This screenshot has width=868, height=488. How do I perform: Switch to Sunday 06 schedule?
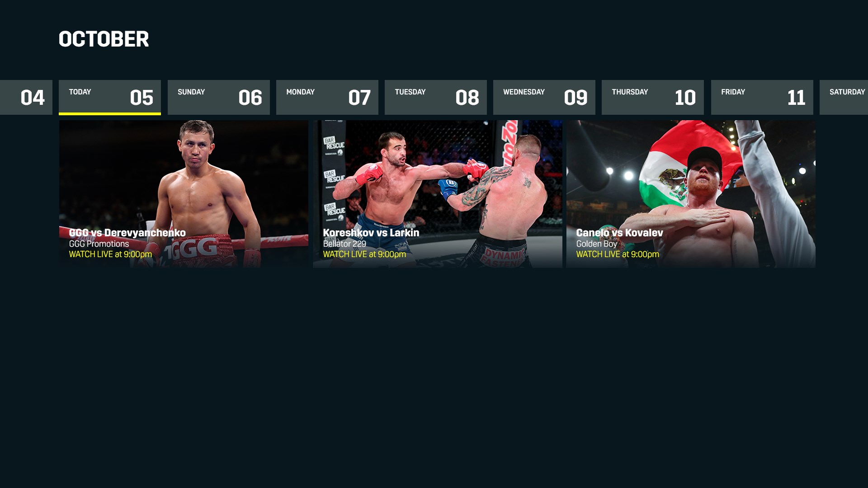pyautogui.click(x=219, y=97)
